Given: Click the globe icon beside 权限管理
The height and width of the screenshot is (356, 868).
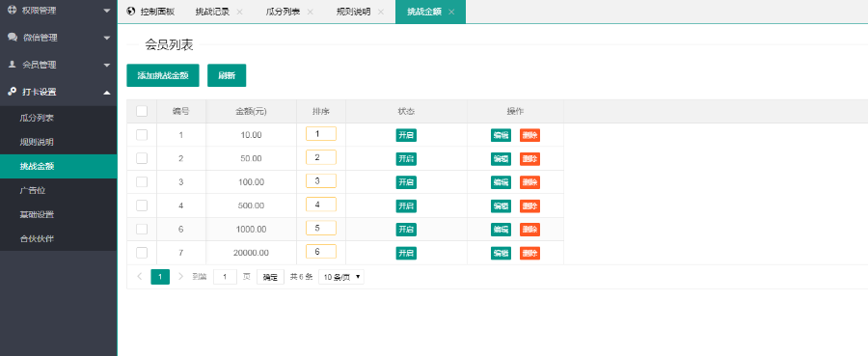Looking at the screenshot, I should click(13, 10).
